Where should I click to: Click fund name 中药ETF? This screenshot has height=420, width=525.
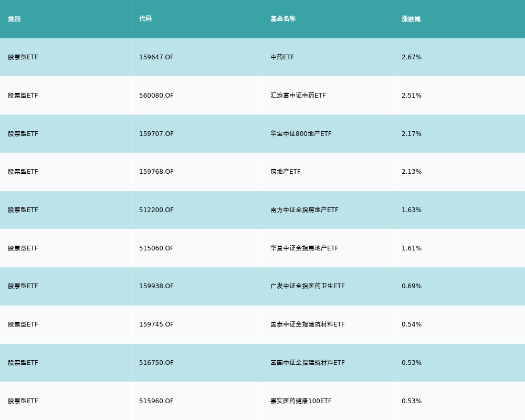(282, 57)
